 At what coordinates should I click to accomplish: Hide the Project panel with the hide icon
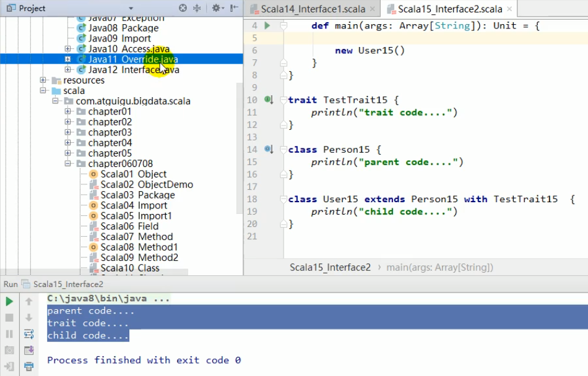tap(234, 8)
